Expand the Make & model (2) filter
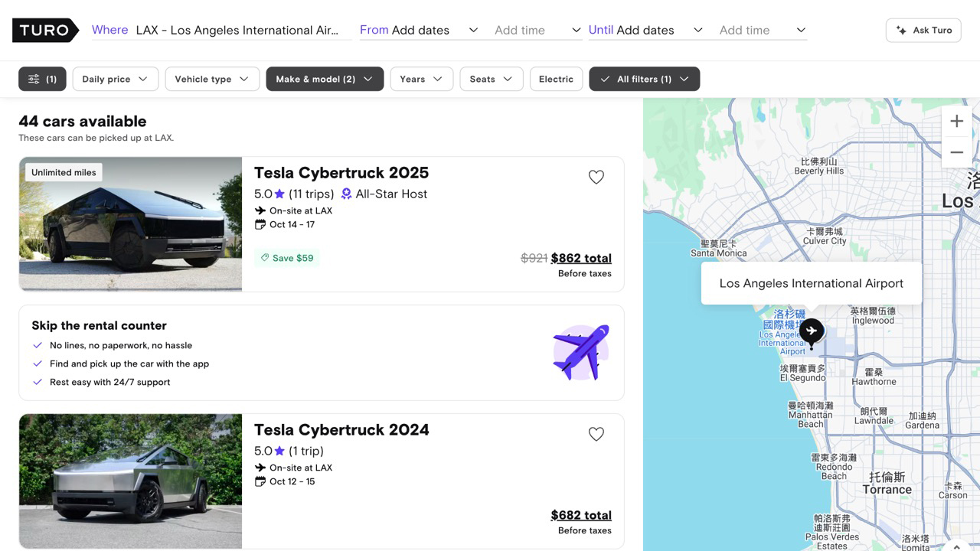 point(324,79)
